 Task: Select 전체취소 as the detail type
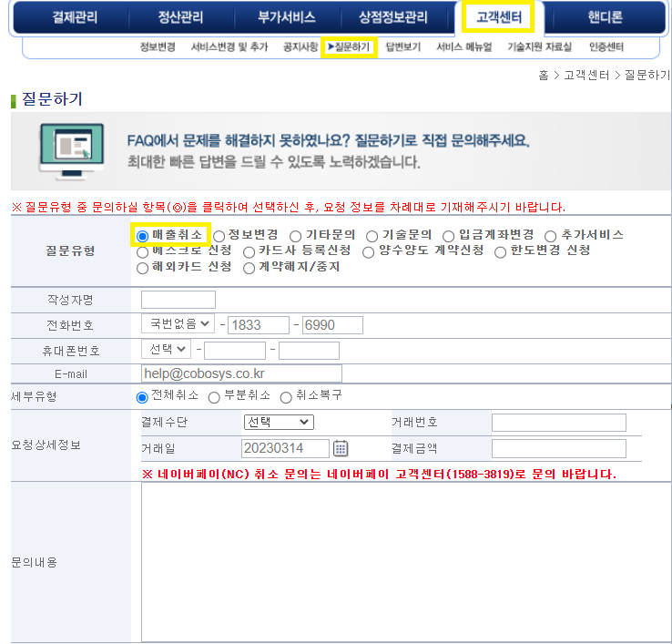pos(142,397)
